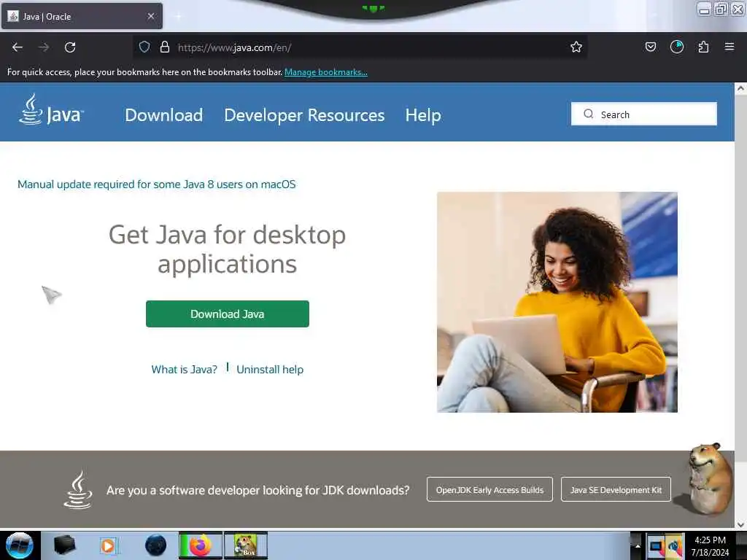The width and height of the screenshot is (747, 560).
Task: Click the hamster desktop mascot
Action: [x=708, y=478]
